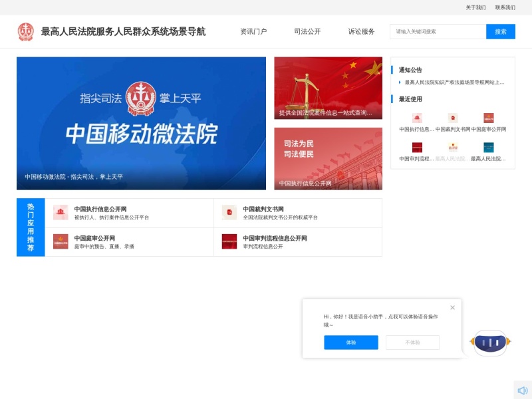Screen dimensions: 532x399
Task: Open 中国庭审公开网 icon in hot apps
Action: point(61,241)
